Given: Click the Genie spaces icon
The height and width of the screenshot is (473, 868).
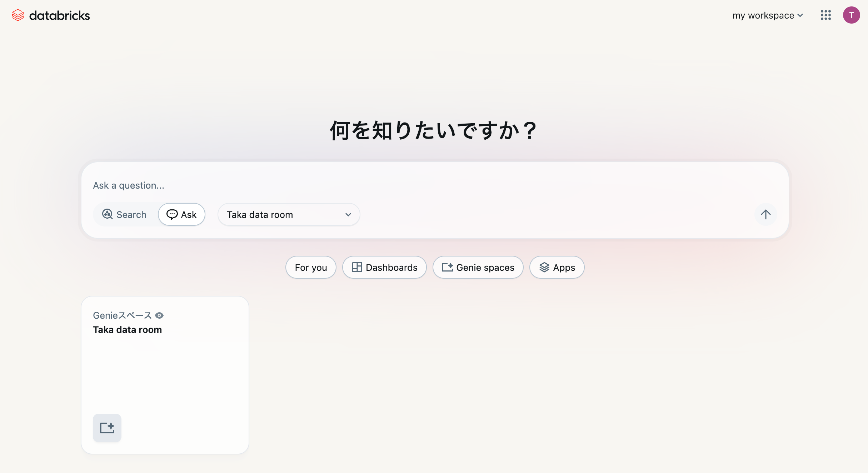Looking at the screenshot, I should coord(447,267).
